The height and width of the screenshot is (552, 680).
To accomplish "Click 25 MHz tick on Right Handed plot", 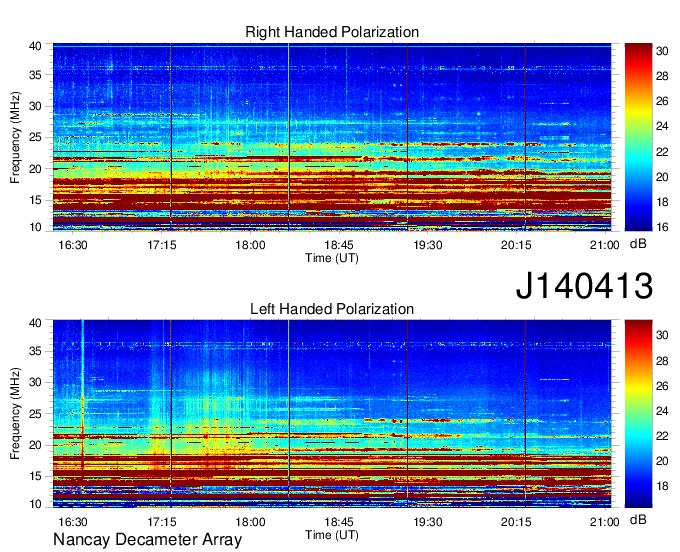I will pos(35,137).
